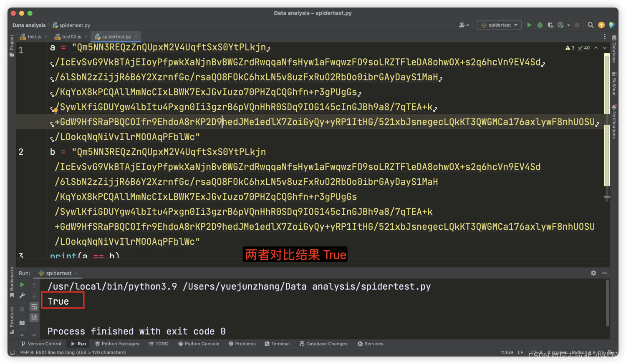Open the Run panel settings gear

pos(593,273)
